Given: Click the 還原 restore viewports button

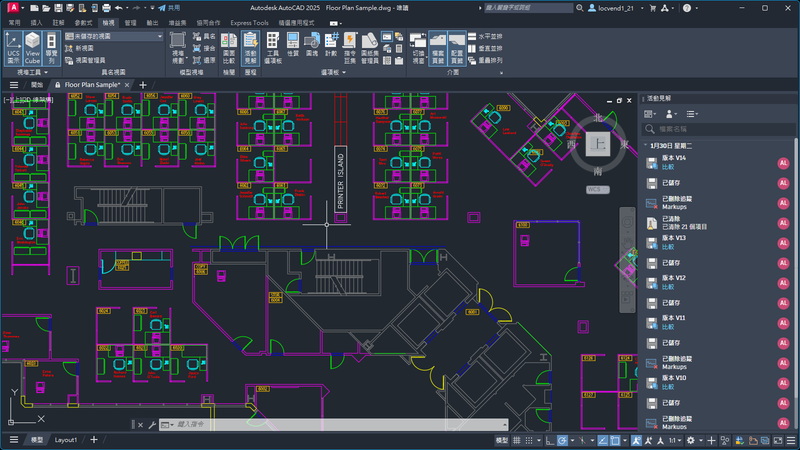Looking at the screenshot, I should 204,60.
